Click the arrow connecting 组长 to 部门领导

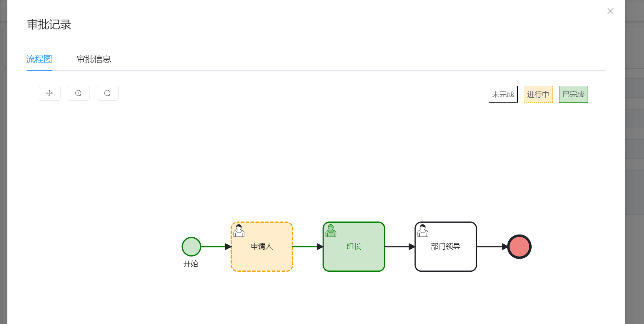(400, 247)
